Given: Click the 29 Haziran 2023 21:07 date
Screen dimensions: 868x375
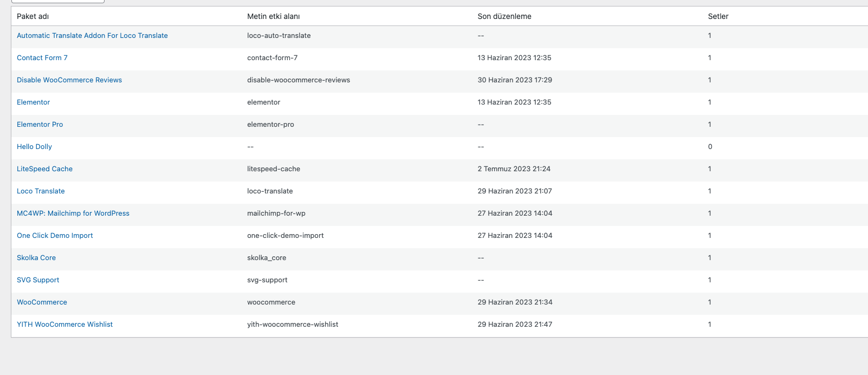Looking at the screenshot, I should 515,191.
